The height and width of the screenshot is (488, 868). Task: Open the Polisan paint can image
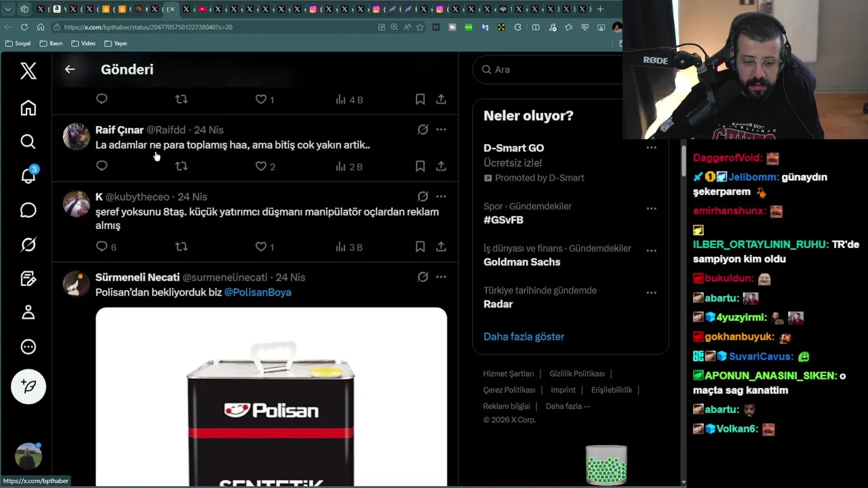tap(271, 397)
